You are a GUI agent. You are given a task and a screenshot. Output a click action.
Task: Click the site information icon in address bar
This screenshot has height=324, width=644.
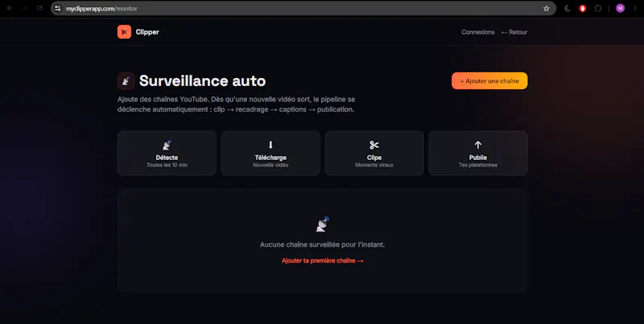pyautogui.click(x=58, y=8)
